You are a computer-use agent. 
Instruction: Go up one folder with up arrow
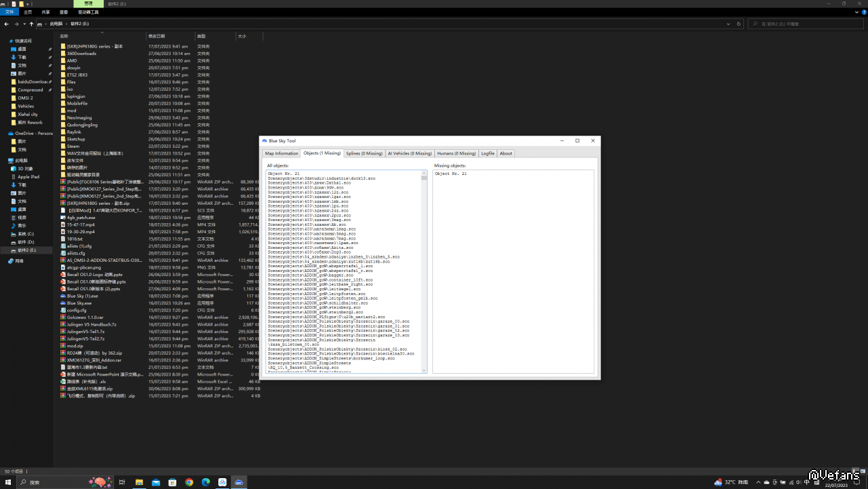pos(31,24)
